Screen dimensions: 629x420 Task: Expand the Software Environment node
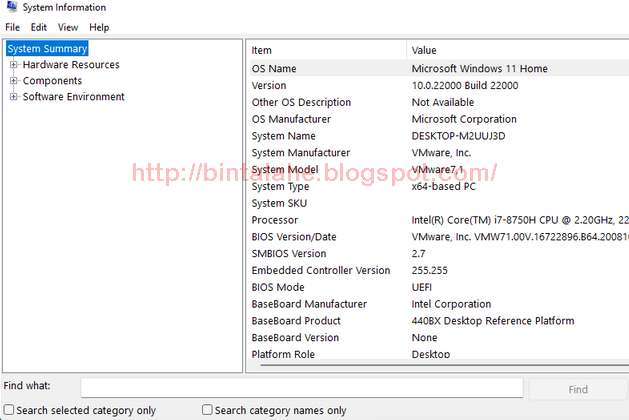[14, 97]
